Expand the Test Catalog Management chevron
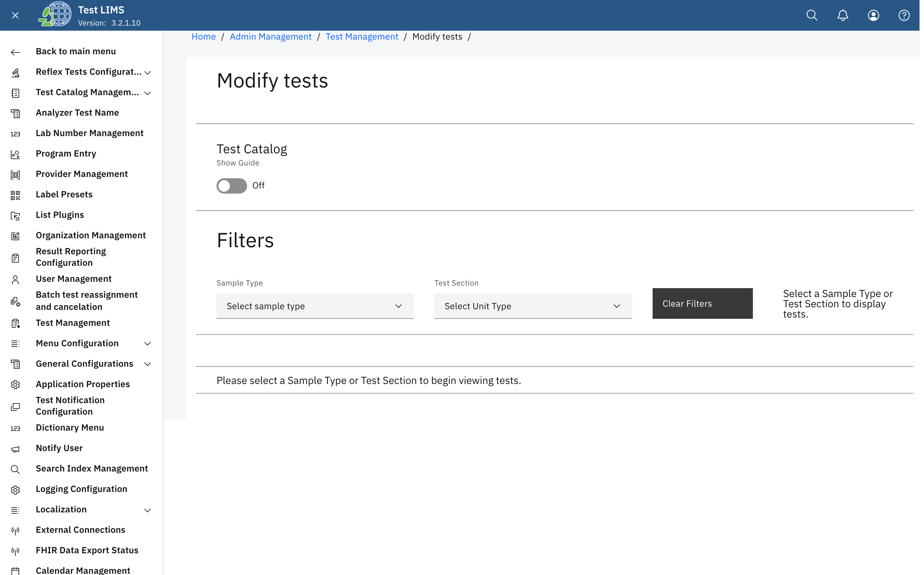The image size is (924, 575). pos(148,93)
